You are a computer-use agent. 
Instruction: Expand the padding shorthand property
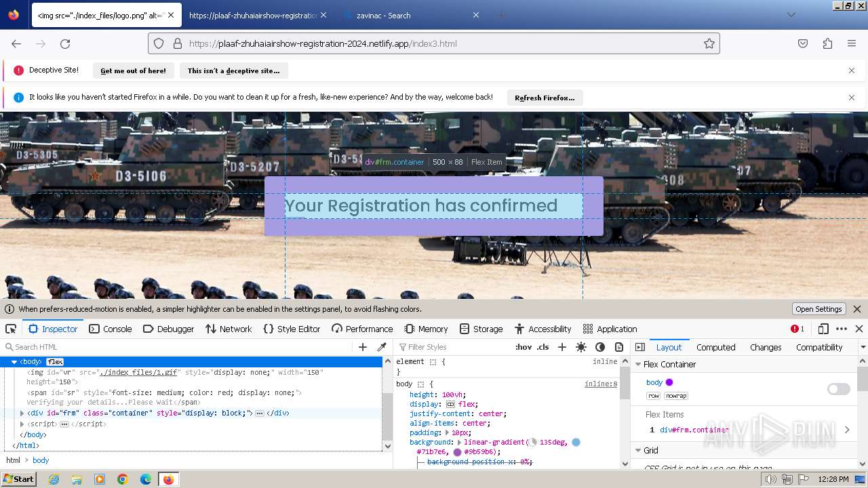pyautogui.click(x=447, y=432)
